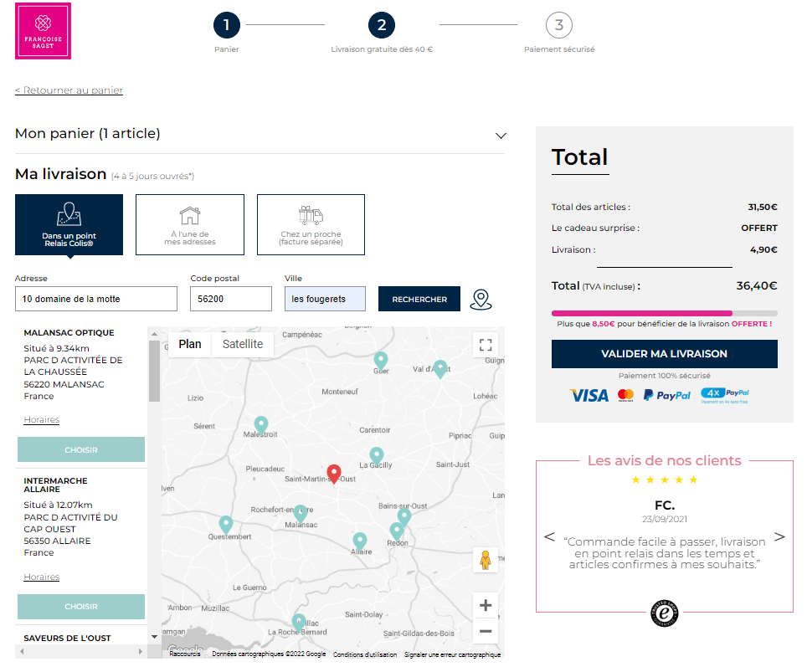Show next customer review
Viewport: 807px width, 672px height.
click(x=779, y=536)
